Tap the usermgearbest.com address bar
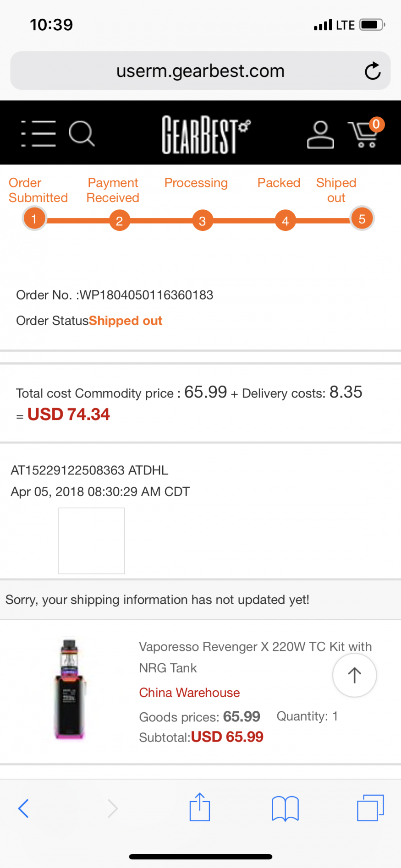This screenshot has height=868, width=401. click(x=200, y=71)
